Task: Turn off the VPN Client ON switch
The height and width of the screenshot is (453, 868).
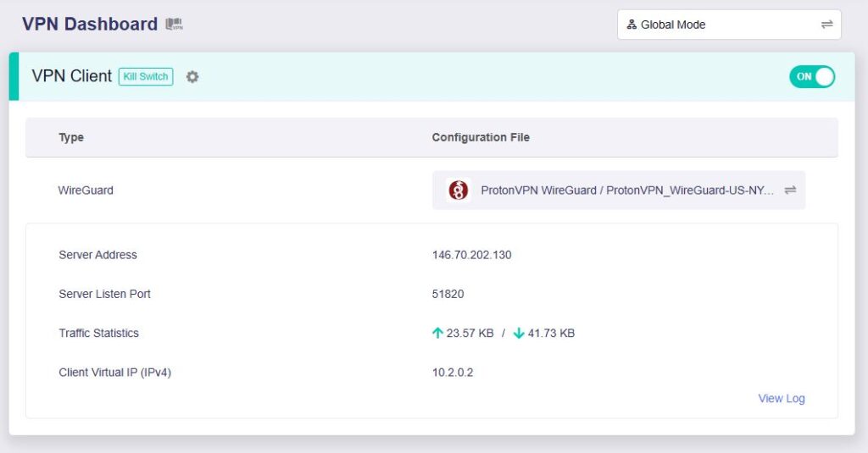Action: [x=812, y=77]
